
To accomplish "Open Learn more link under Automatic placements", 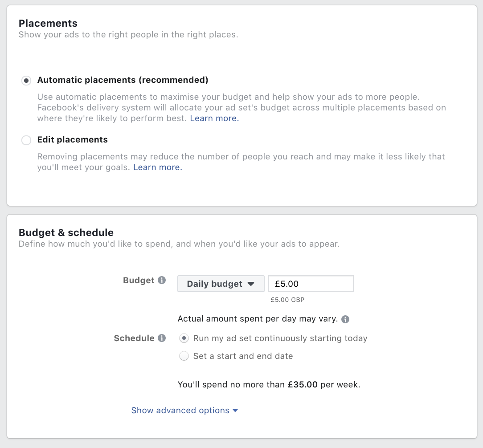I will pyautogui.click(x=214, y=118).
